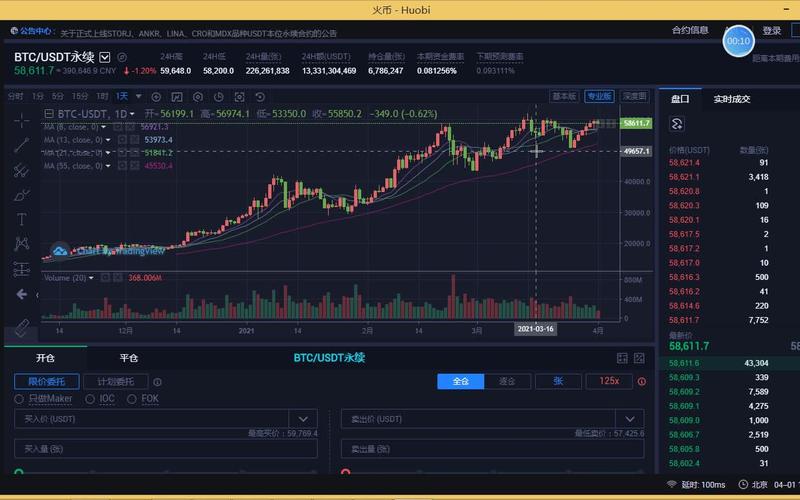Select the text annotation tool
The width and height of the screenshot is (800, 500).
(x=21, y=219)
